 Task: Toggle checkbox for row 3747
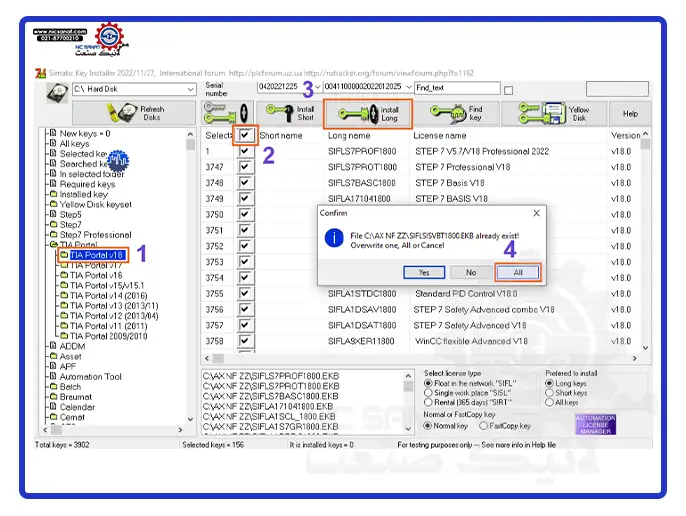(245, 167)
